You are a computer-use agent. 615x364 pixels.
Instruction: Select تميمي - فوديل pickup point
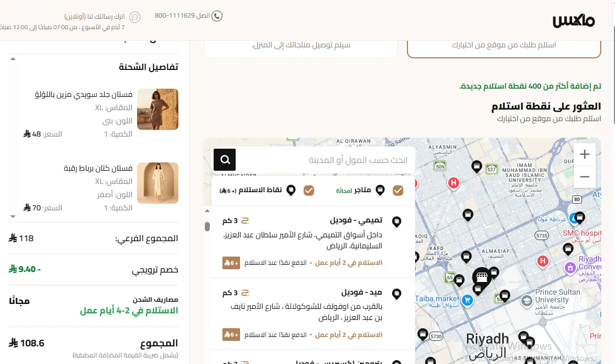[x=313, y=242]
